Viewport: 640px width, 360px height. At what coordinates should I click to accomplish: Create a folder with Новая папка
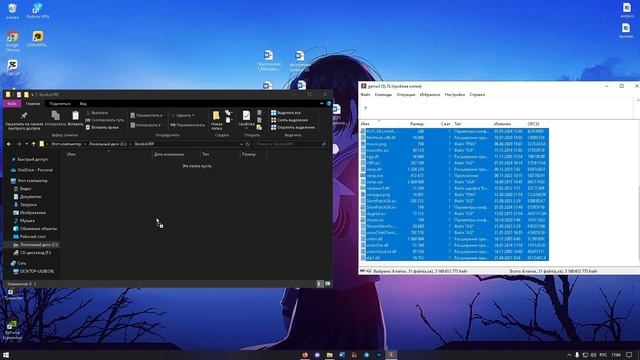click(x=216, y=120)
